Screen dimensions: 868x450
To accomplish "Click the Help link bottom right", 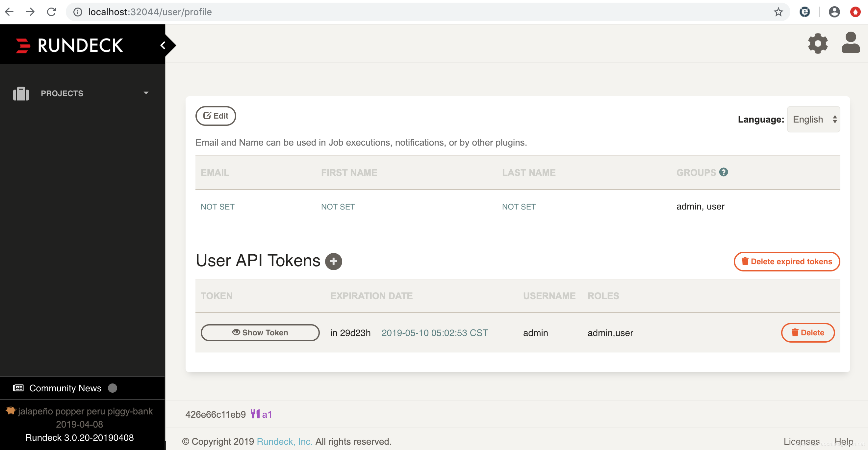I will (842, 441).
